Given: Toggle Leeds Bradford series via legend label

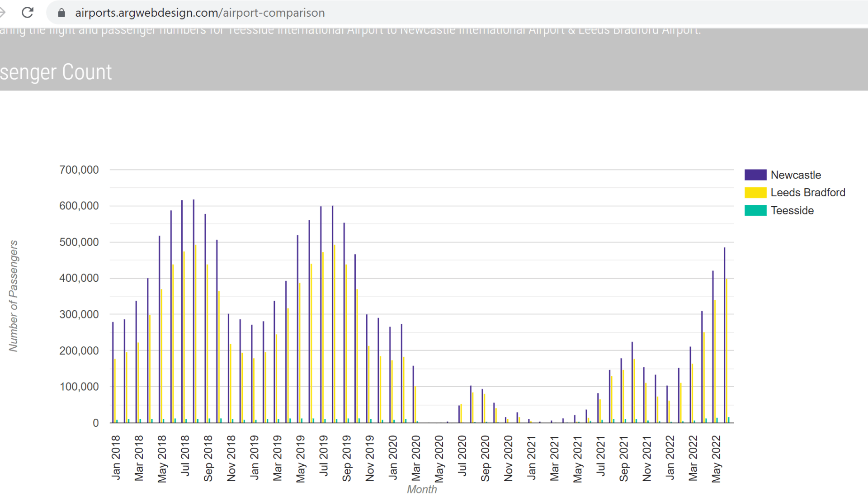Looking at the screenshot, I should (x=807, y=193).
